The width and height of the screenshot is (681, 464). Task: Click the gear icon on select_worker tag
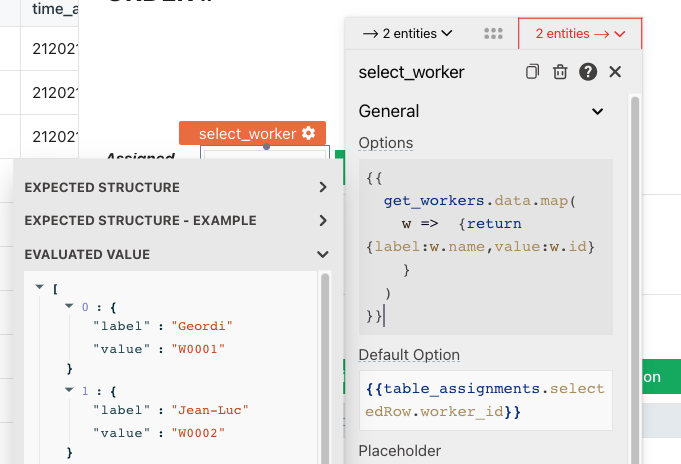click(308, 134)
